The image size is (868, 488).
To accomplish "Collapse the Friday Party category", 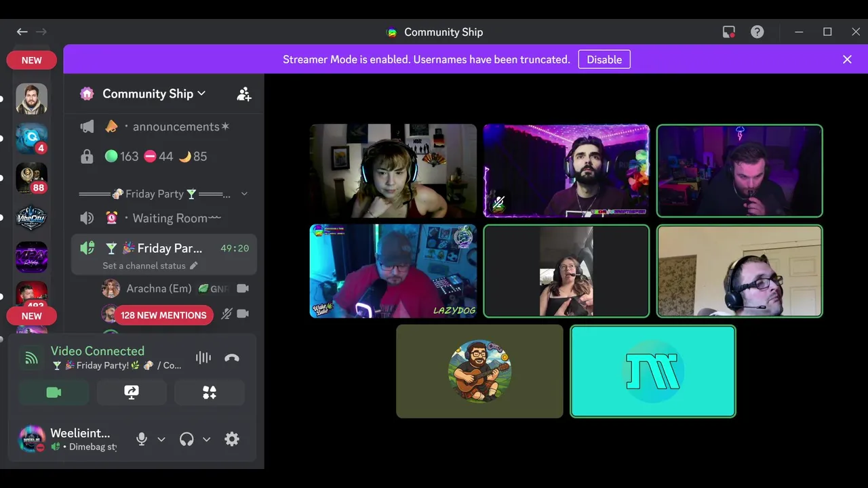I will pos(163,194).
